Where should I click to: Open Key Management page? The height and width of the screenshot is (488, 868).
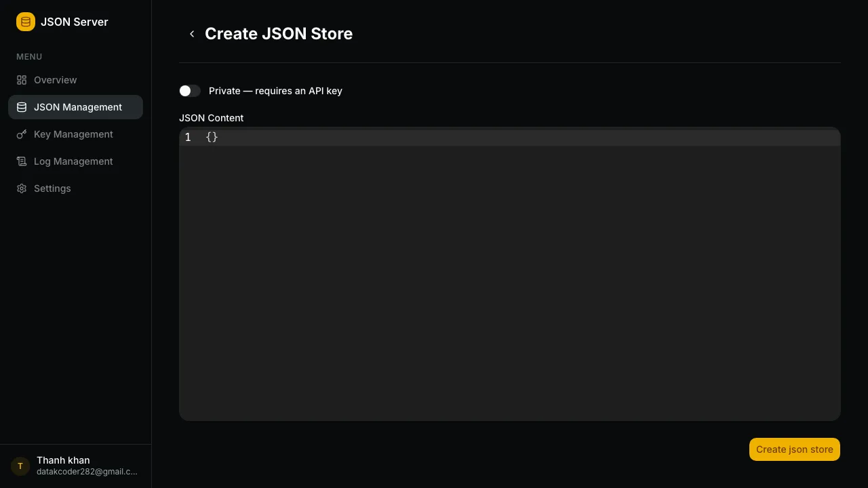75,134
